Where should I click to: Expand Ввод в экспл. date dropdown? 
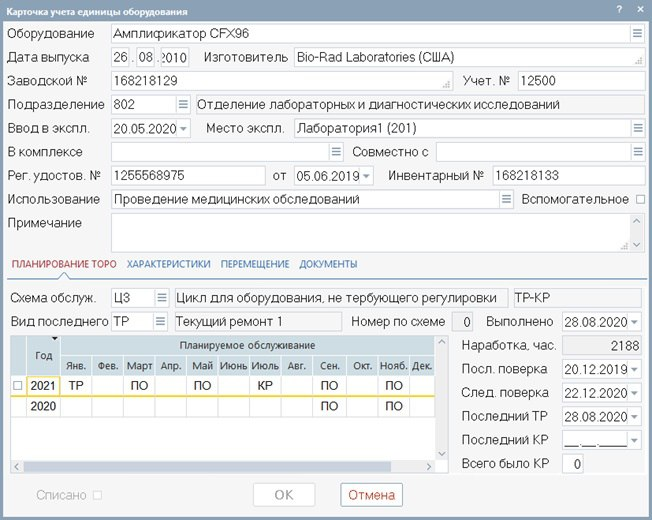click(x=183, y=128)
